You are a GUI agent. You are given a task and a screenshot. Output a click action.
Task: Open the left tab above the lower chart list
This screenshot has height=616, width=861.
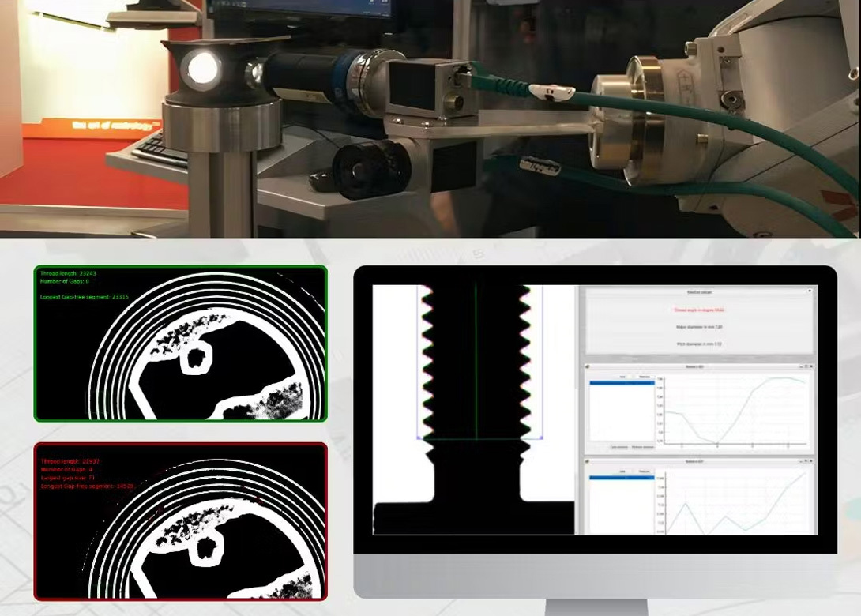(622, 471)
